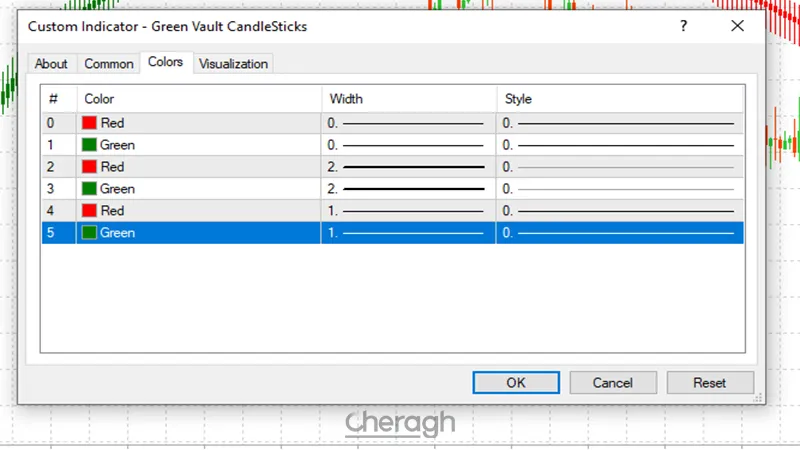Close the Custom Indicator dialog

(x=737, y=26)
